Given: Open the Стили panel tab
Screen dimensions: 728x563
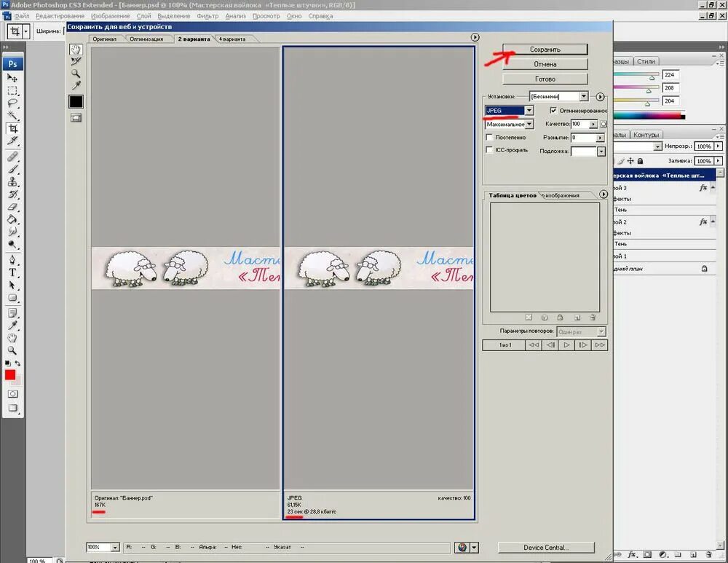Looking at the screenshot, I should [x=645, y=61].
